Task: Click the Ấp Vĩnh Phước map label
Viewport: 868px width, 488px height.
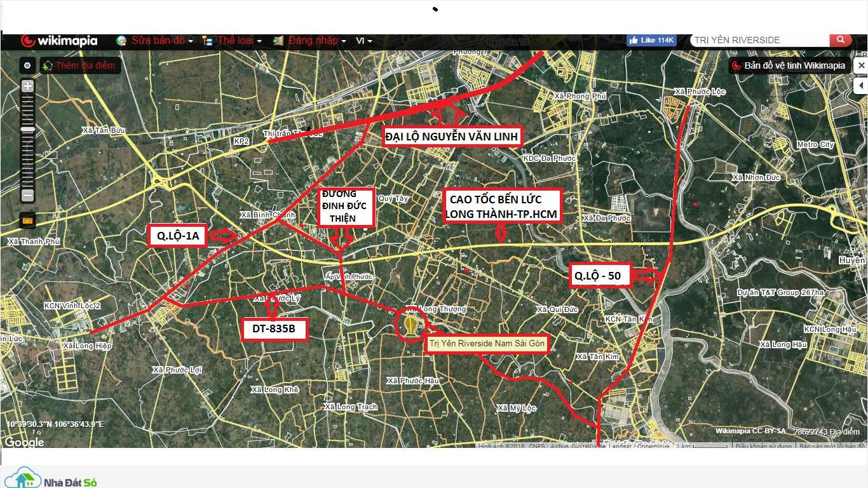Action: click(x=349, y=277)
